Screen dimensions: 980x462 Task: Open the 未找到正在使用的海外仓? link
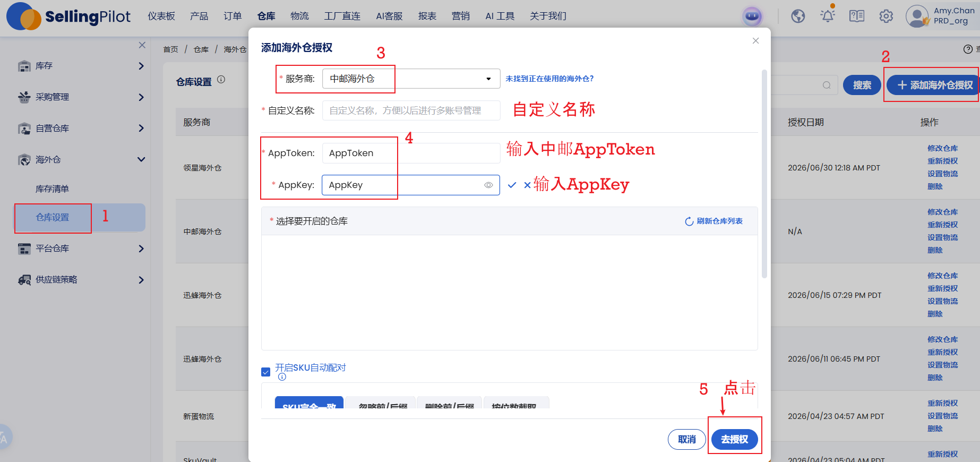pyautogui.click(x=549, y=79)
